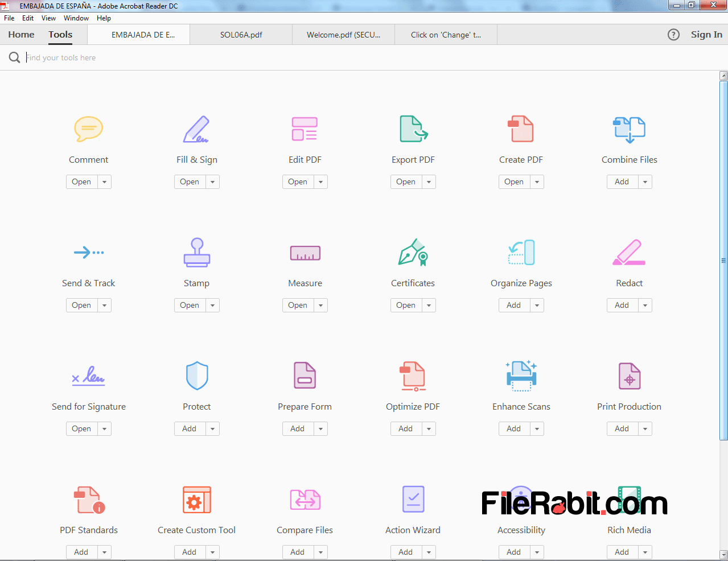This screenshot has height=561, width=728.
Task: Open the Protect Add dropdown arrow
Action: point(212,429)
